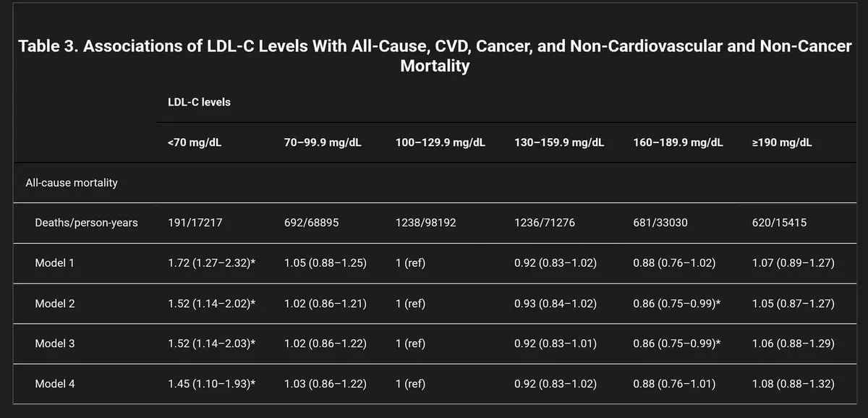Click the 160–189.9 mg/dL column header
This screenshot has height=418, width=868.
click(x=678, y=142)
